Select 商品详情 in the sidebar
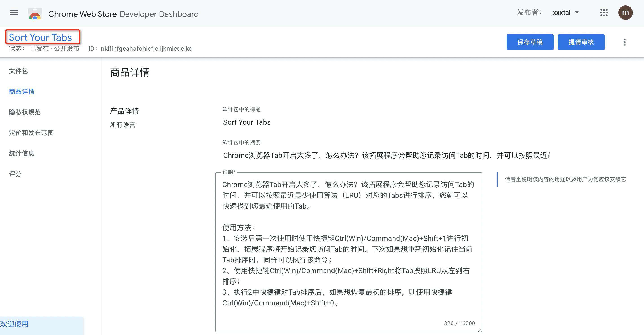Viewport: 644px width, 335px height. tap(22, 92)
